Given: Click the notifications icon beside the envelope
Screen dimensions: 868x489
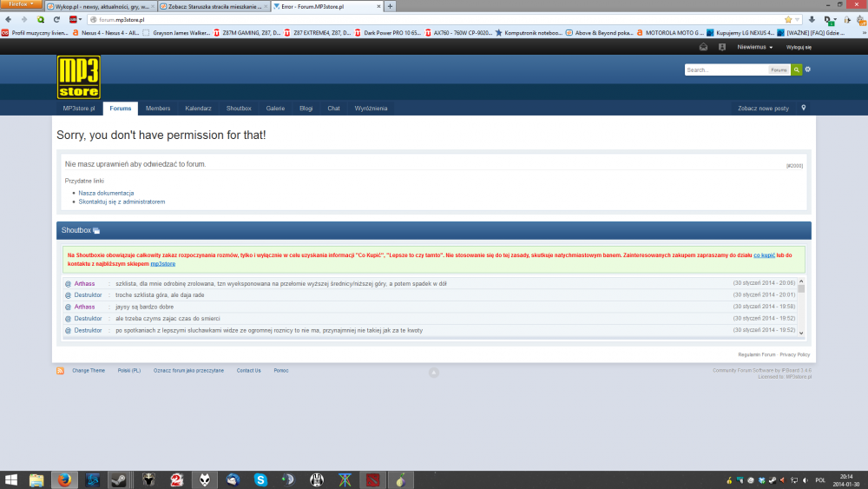Looking at the screenshot, I should coord(722,47).
